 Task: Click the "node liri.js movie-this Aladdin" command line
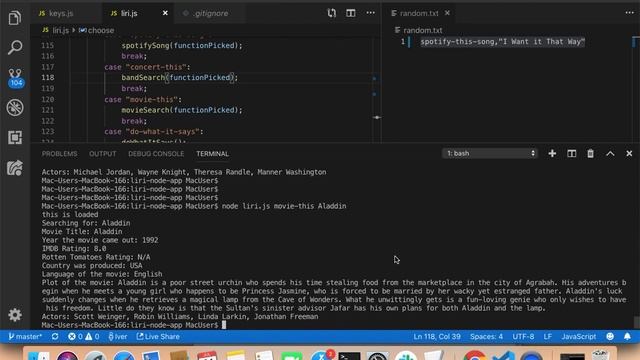tap(284, 206)
